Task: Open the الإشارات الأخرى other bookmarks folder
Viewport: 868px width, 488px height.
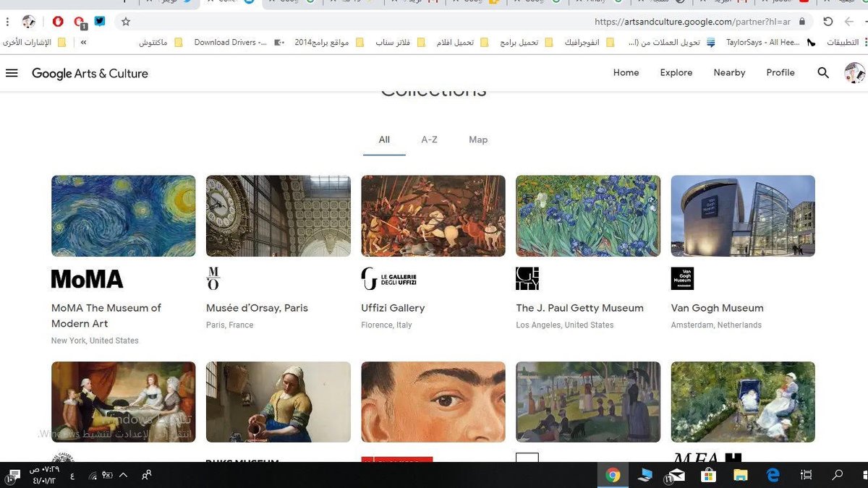Action: [35, 43]
